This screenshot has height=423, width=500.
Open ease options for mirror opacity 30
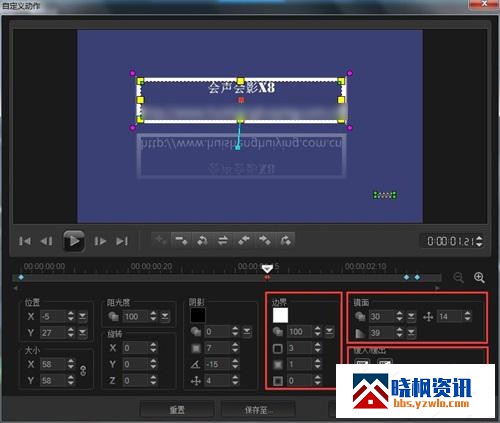pyautogui.click(x=411, y=316)
